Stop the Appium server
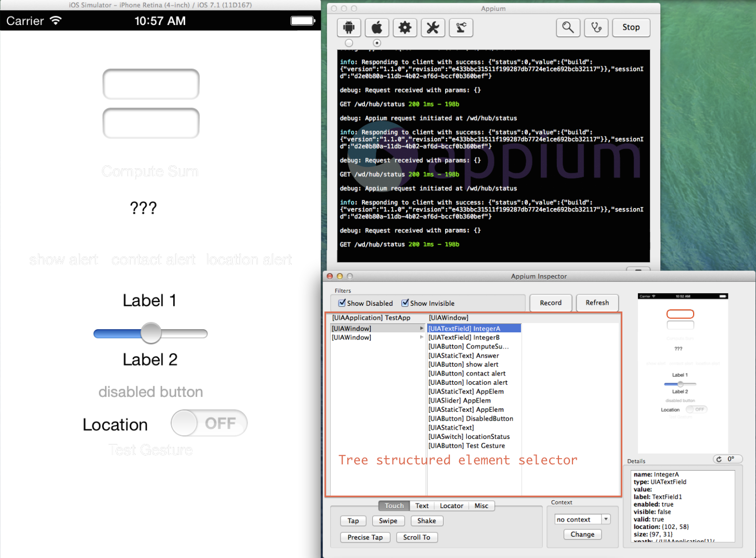 [x=631, y=28]
